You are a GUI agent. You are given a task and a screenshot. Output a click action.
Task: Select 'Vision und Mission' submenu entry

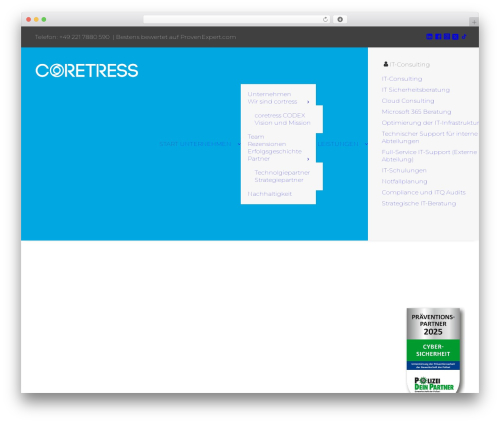(x=283, y=123)
